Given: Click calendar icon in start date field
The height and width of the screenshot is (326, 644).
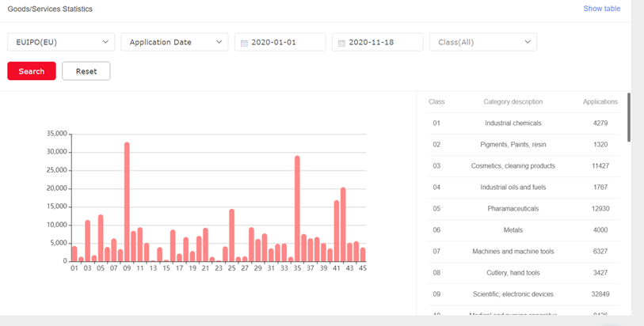Looking at the screenshot, I should pyautogui.click(x=244, y=43).
